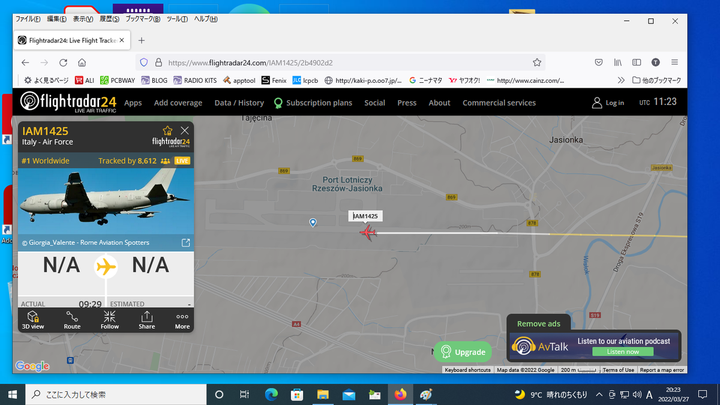The width and height of the screenshot is (720, 405).
Task: Open Add coverage page
Action: point(178,103)
